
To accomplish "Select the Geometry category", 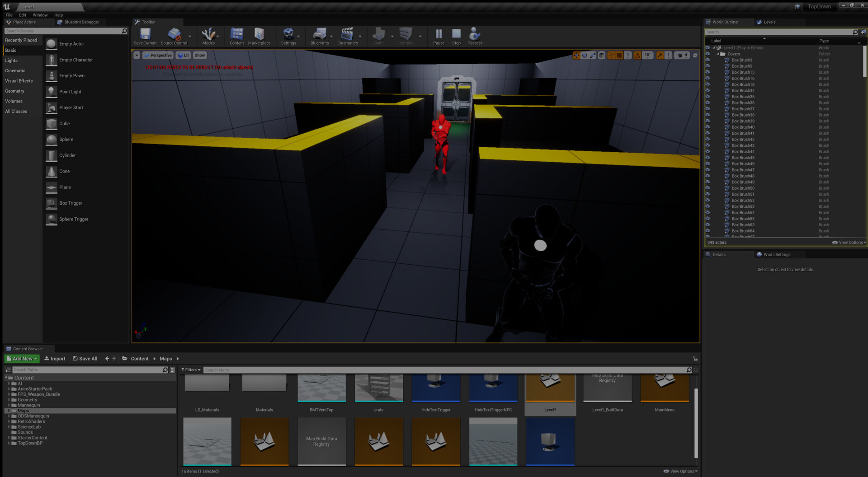I will [15, 91].
